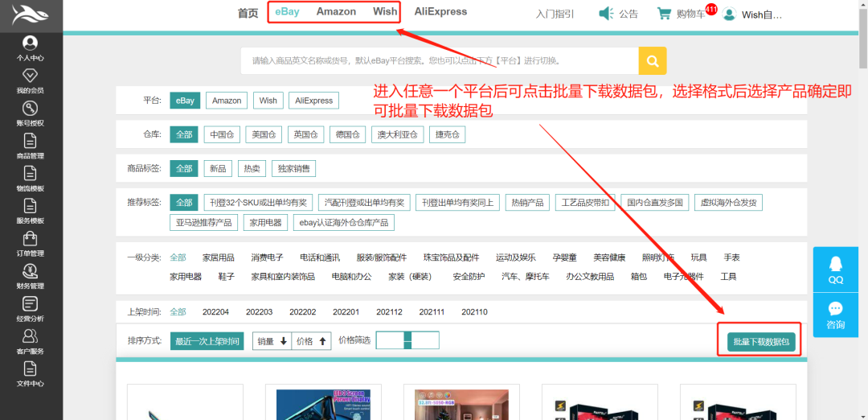This screenshot has height=420, width=868.
Task: Filter listing time by 202204
Action: tap(216, 312)
